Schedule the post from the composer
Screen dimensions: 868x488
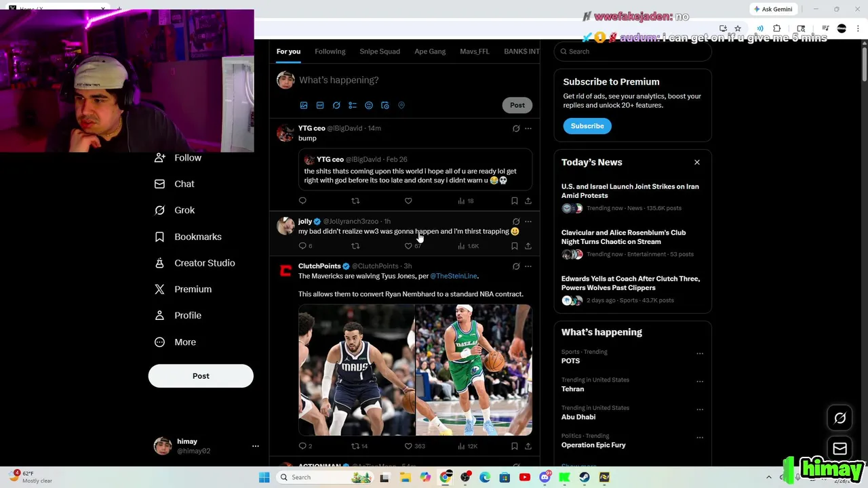[x=385, y=105]
